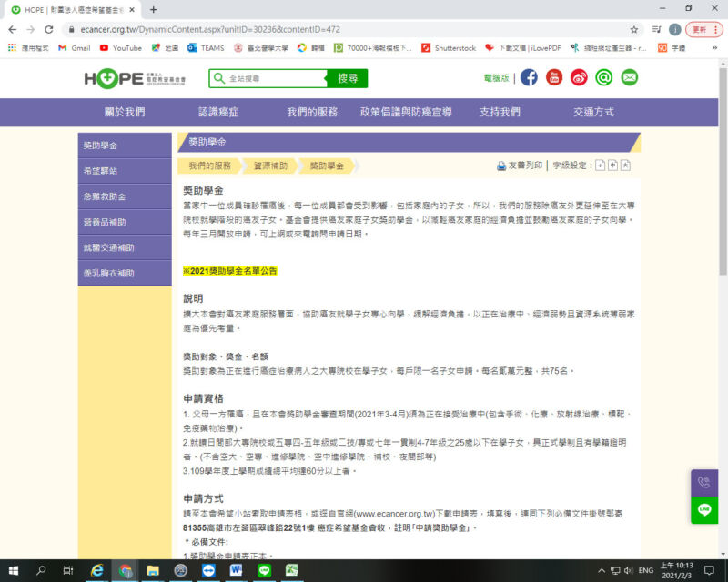This screenshot has width=728, height=582.
Task: Click the green 搜尋 search button
Action: (347, 79)
